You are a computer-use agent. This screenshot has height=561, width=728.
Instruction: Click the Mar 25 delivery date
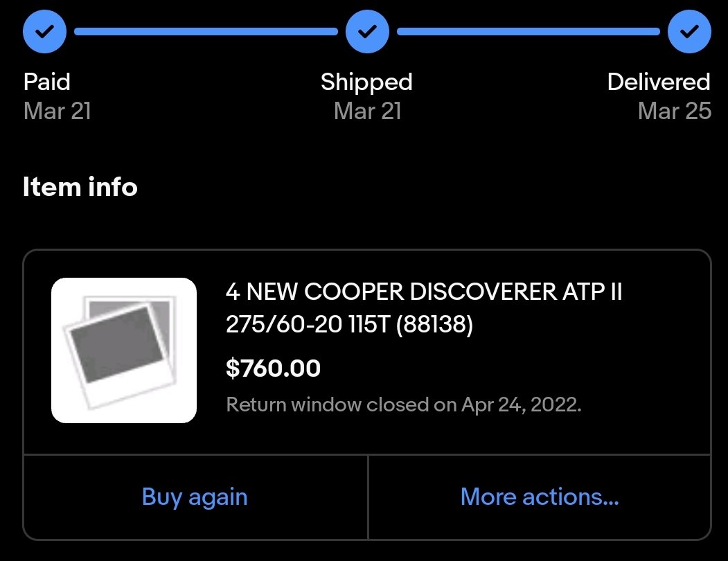point(675,111)
